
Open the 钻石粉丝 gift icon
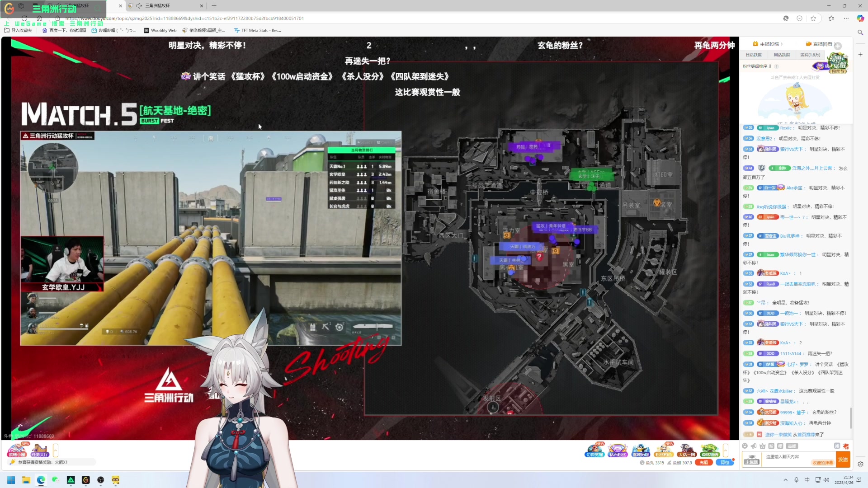[x=617, y=450]
